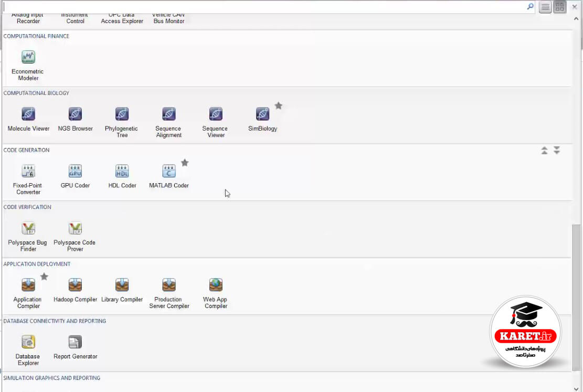Image resolution: width=583 pixels, height=392 pixels.
Task: Open the Vehicle CAN Bus Monitor label
Action: point(169,18)
